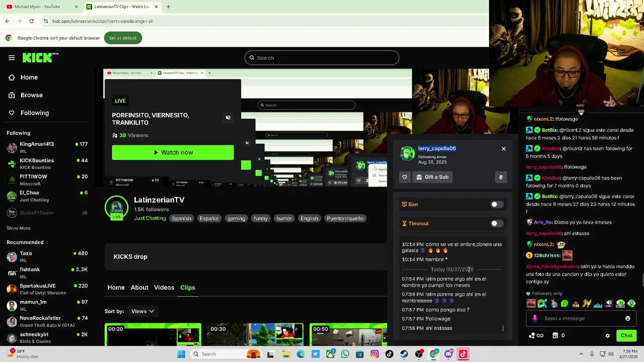Click Aris_Ro username in chat
Screen dimensions: 644x362
[543, 222]
